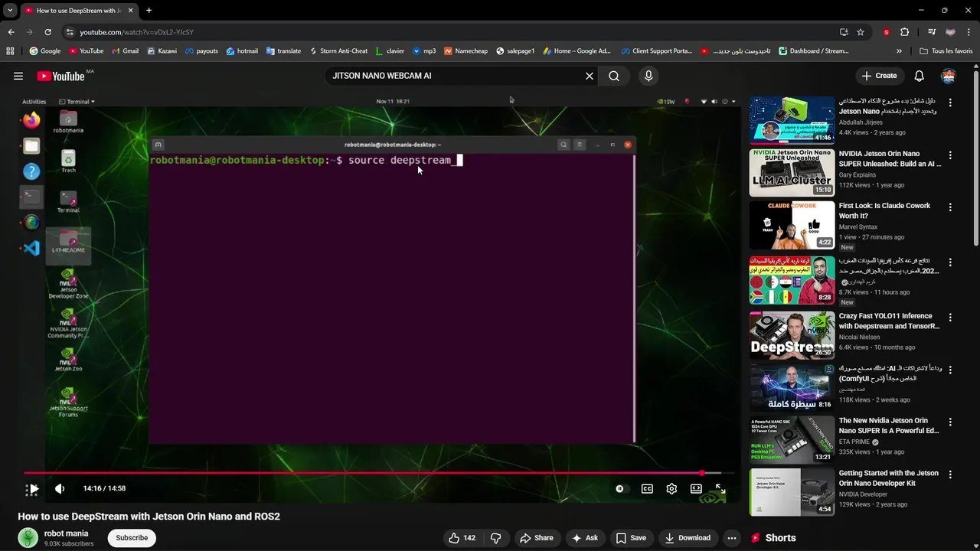The image size is (980, 551).
Task: Switch player to theater mode
Action: pos(696,489)
